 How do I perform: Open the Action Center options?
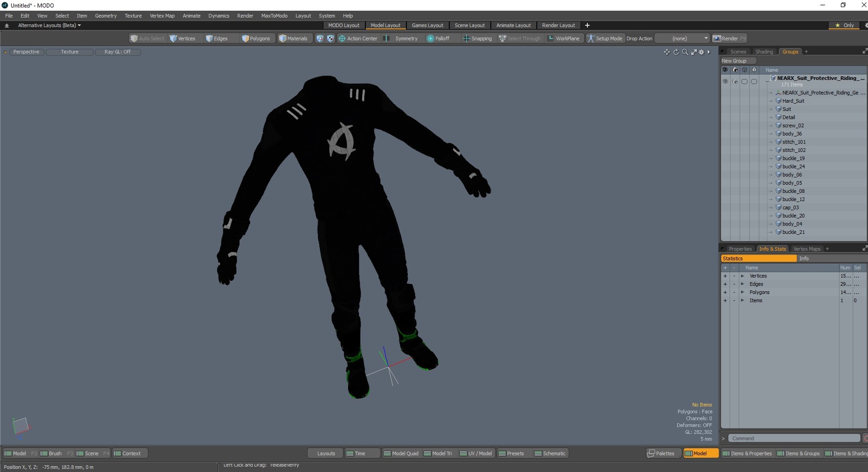(x=358, y=38)
